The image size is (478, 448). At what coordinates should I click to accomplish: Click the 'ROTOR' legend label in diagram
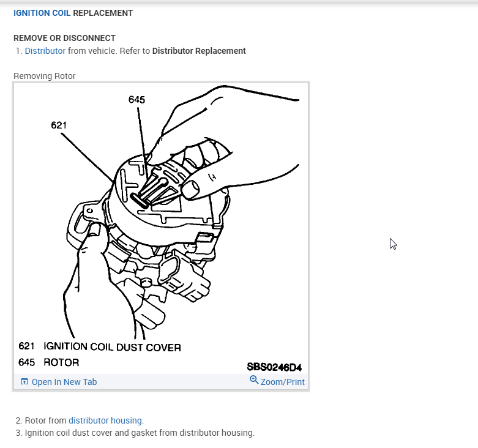(x=61, y=362)
